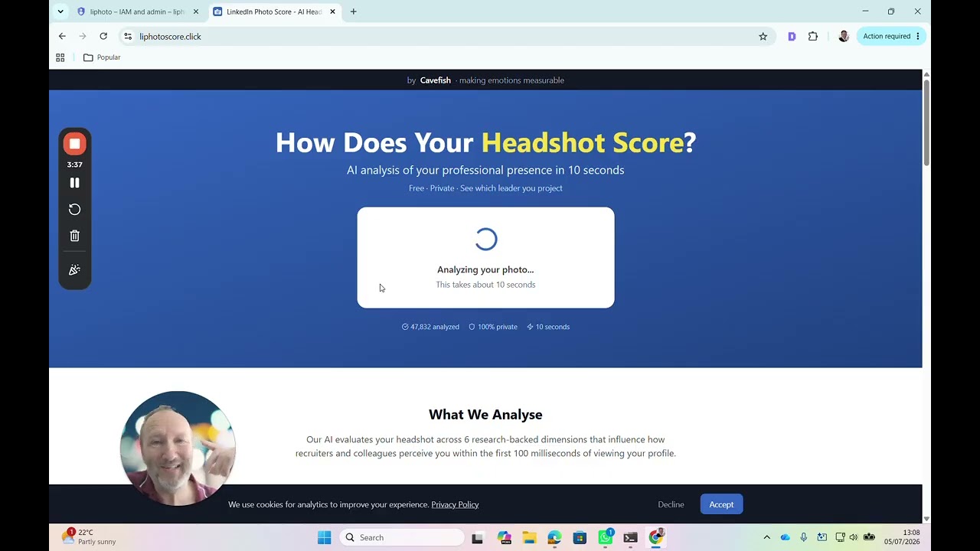Open the volume speaker icon in tray
The width and height of the screenshot is (980, 551).
854,537
